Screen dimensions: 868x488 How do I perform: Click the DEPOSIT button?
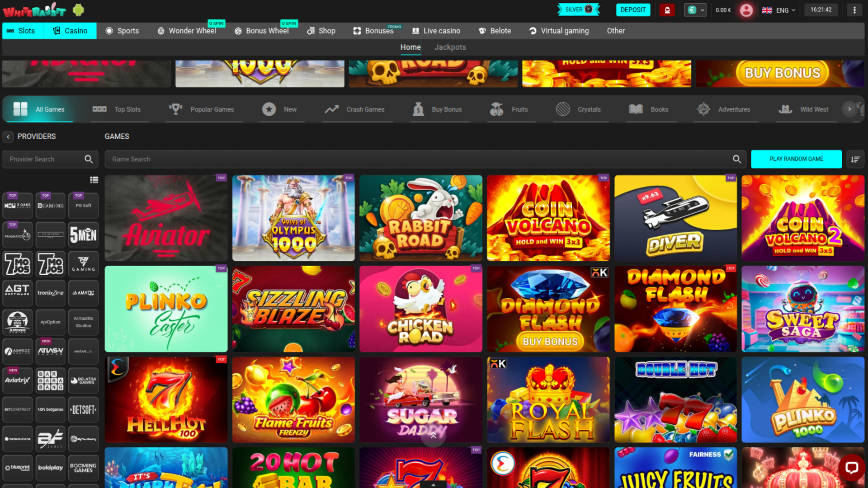pos(633,9)
